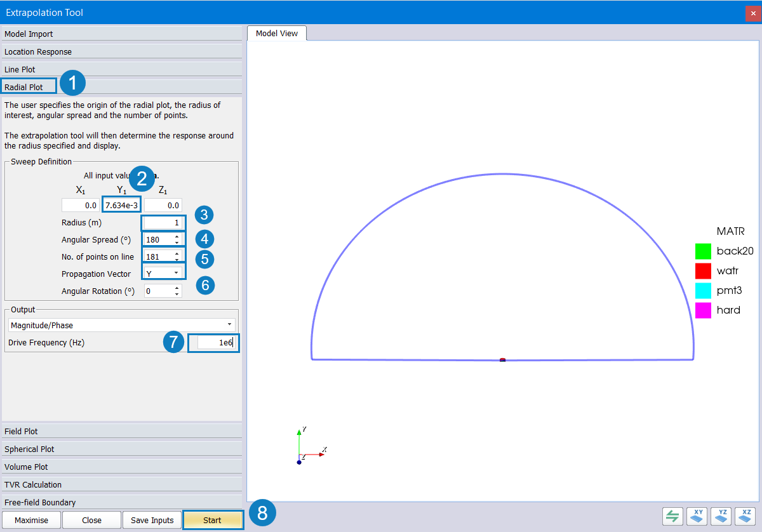This screenshot has height=532, width=762.
Task: Click the swap view direction icon
Action: 672,516
